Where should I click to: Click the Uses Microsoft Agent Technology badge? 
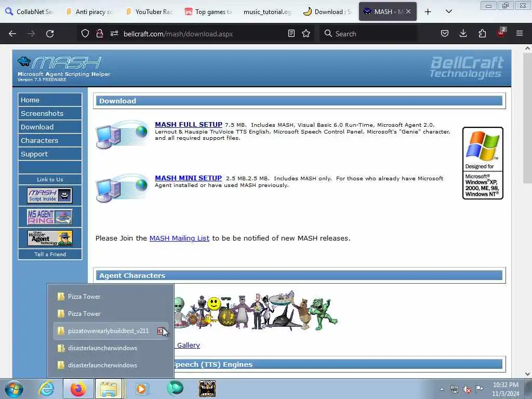(x=50, y=238)
